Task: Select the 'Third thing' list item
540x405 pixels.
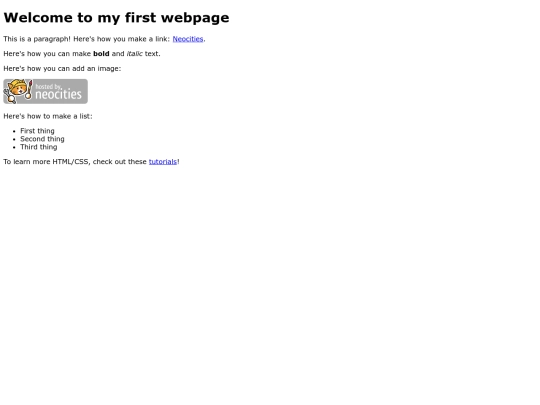Action: (39, 147)
